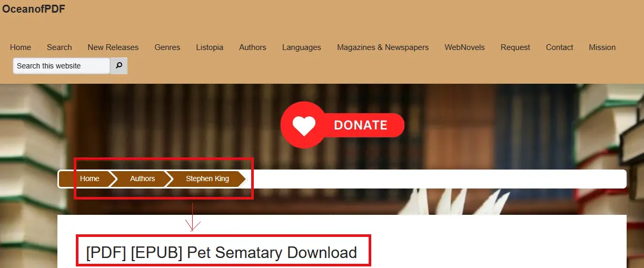The image size is (644, 268).
Task: Open the Stephen King breadcrumb
Action: click(x=207, y=178)
